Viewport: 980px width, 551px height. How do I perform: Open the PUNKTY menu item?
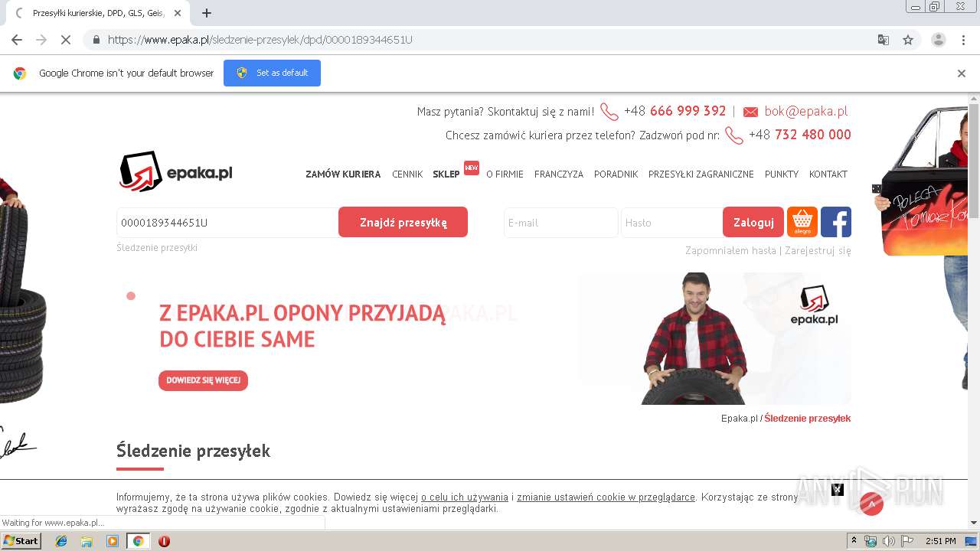pos(782,174)
